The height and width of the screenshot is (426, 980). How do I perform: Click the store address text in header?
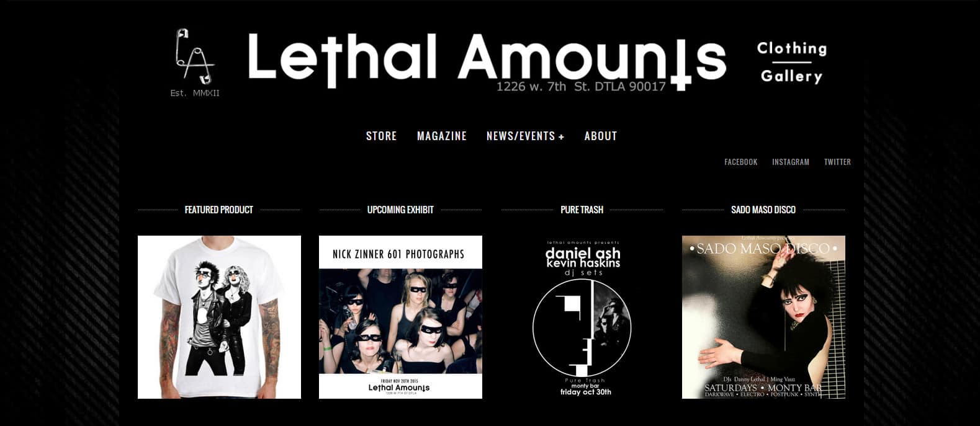581,86
